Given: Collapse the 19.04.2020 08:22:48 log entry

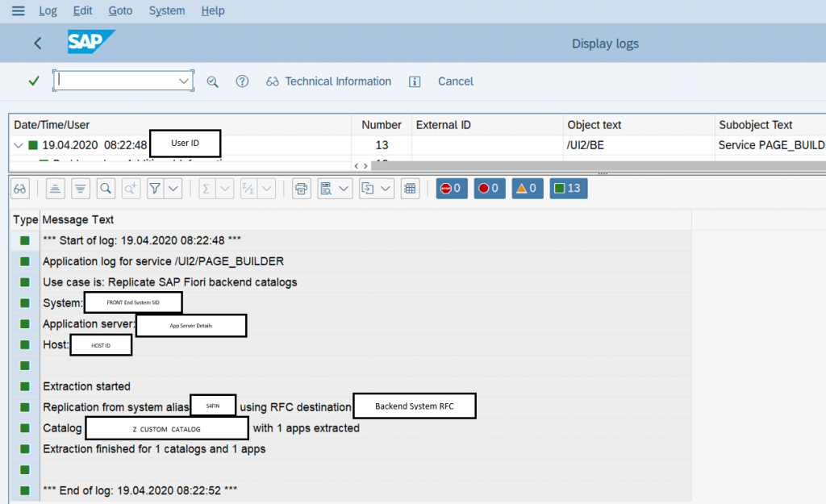Looking at the screenshot, I should 19,145.
